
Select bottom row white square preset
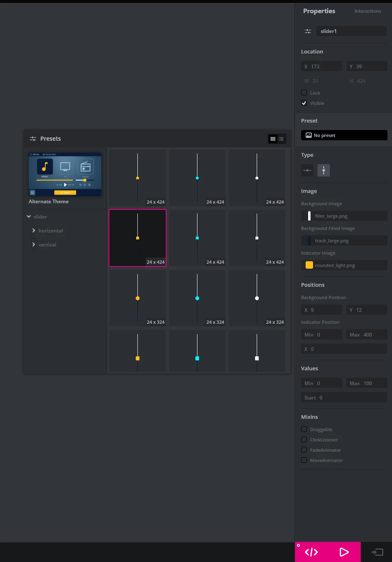click(x=257, y=352)
